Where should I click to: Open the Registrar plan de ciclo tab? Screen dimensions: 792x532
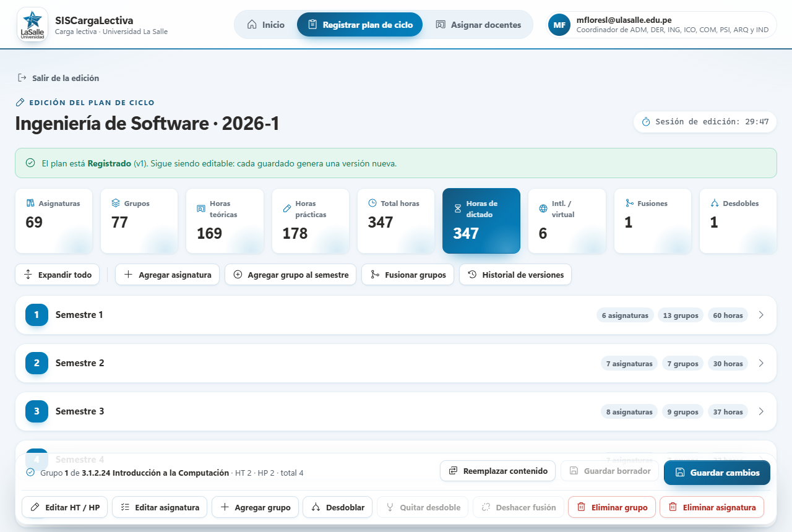(x=359, y=25)
